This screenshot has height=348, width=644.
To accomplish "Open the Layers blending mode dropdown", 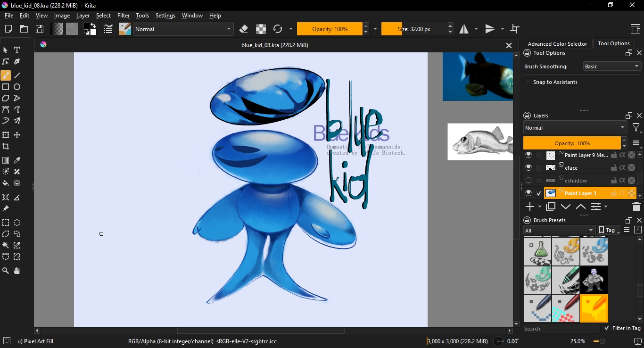I will [575, 128].
